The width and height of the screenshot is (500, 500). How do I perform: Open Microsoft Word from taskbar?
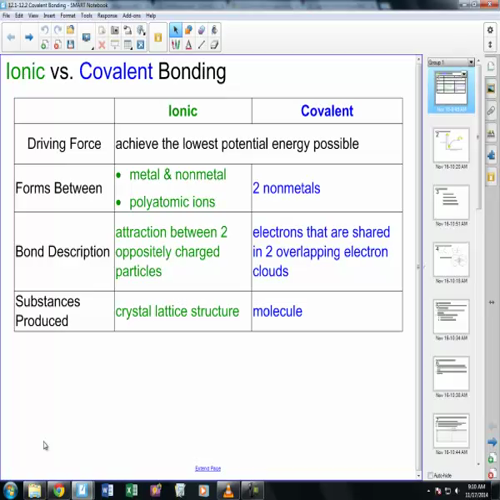point(107,490)
